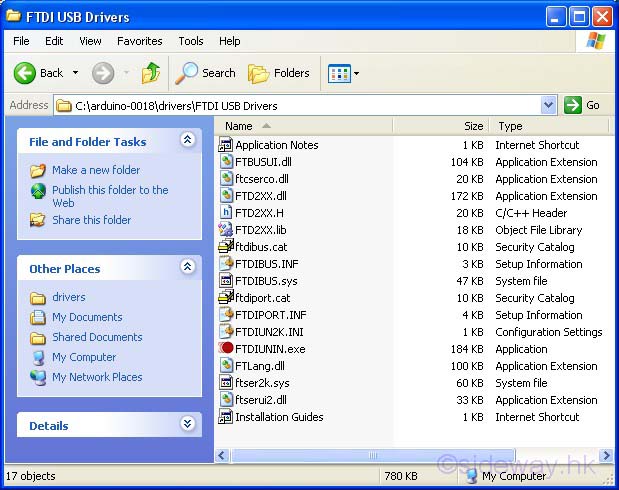
Task: Select the ftdibus.cat catalog icon
Action: click(226, 247)
